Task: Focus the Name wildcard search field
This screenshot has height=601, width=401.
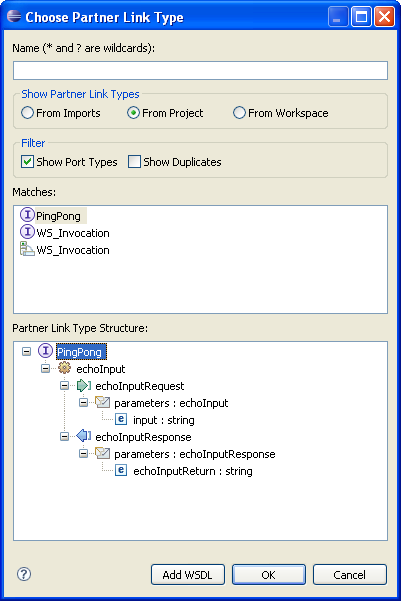Action: tap(200, 71)
